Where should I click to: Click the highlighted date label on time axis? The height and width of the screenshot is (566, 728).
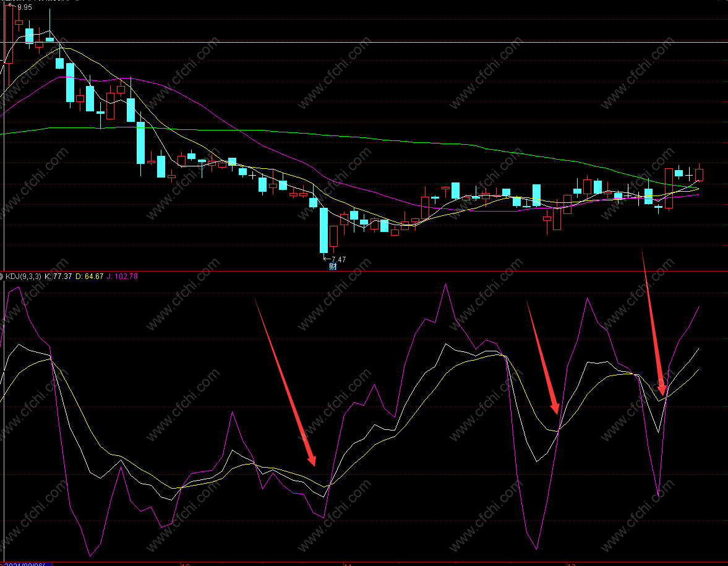coord(27,564)
